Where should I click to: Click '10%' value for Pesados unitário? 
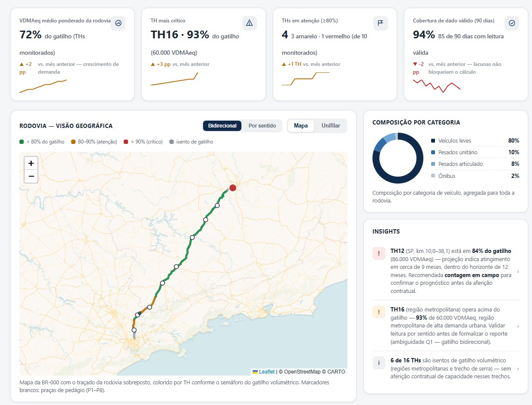513,153
